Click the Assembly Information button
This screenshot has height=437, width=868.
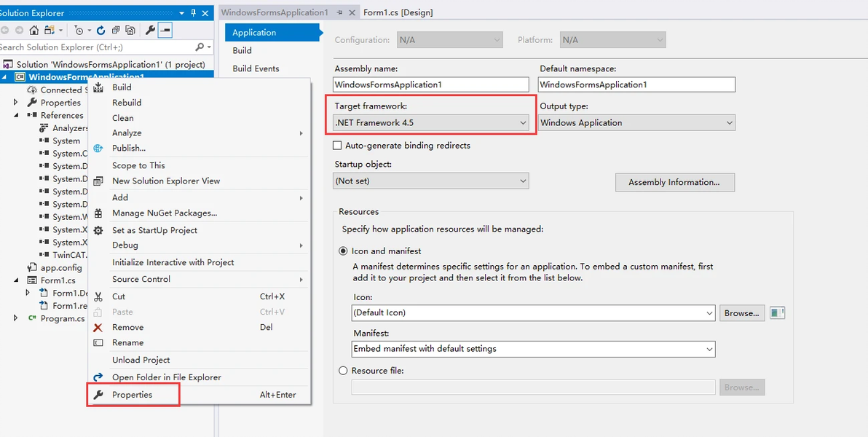coord(674,182)
